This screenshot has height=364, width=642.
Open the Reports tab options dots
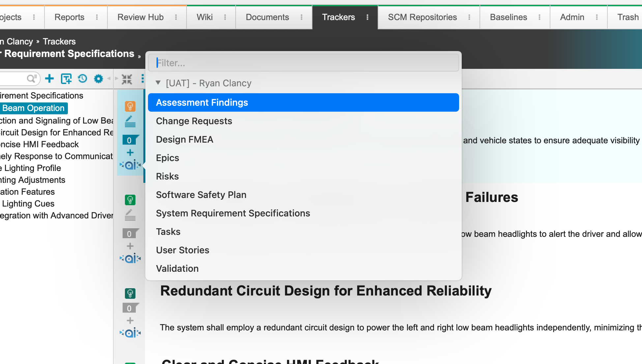click(97, 17)
